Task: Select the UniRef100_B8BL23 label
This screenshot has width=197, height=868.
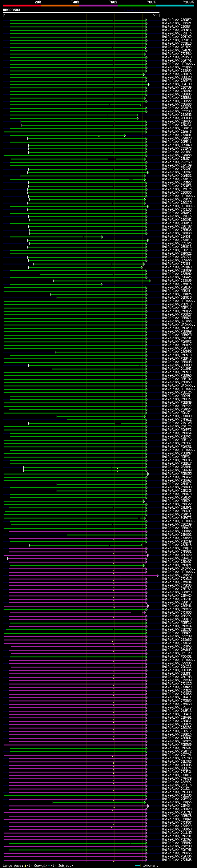Action: click(177, 78)
